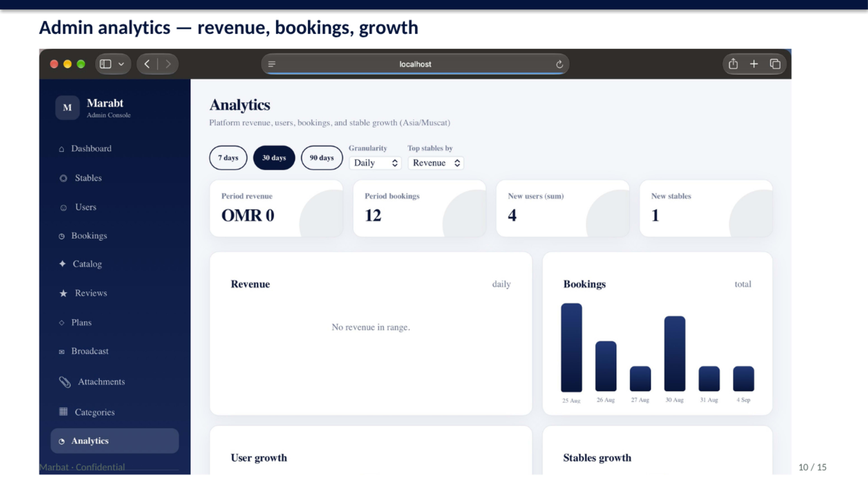Image resolution: width=868 pixels, height=488 pixels.
Task: Open the reader/page menu icon in address bar
Action: click(272, 64)
